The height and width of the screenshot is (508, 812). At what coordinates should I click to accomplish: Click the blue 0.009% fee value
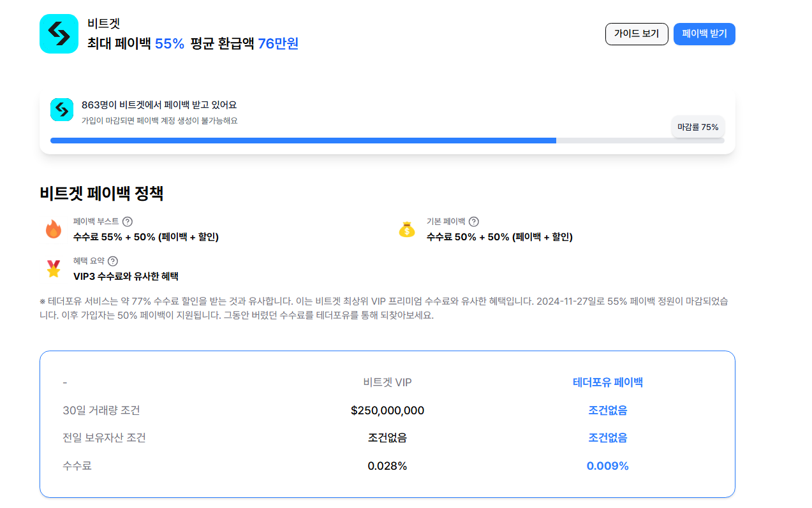(608, 466)
